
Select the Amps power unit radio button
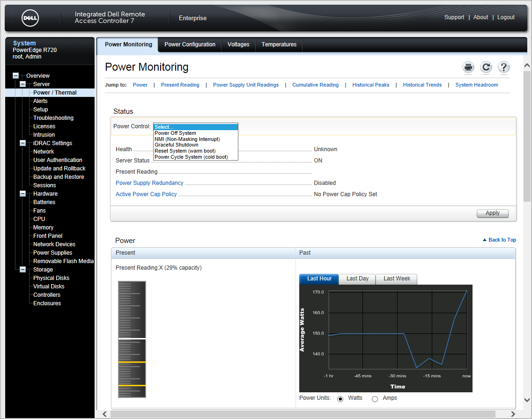(x=375, y=399)
